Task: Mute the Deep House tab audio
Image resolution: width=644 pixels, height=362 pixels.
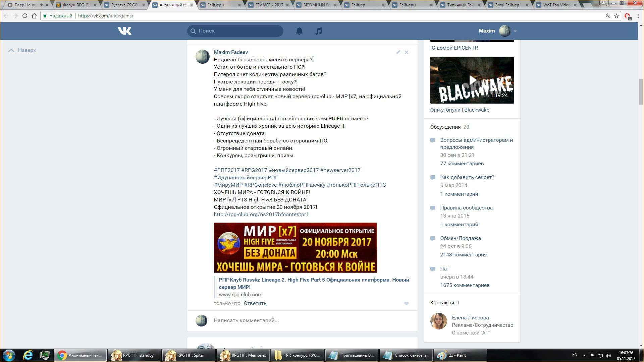Action: (x=42, y=5)
